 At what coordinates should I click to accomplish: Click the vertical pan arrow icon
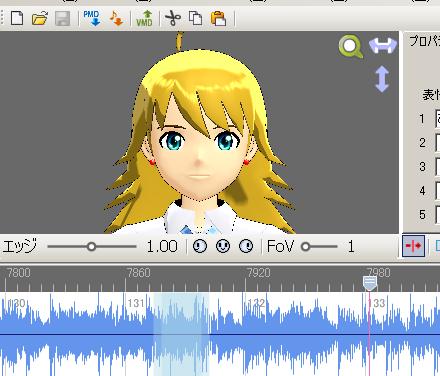tap(382, 79)
